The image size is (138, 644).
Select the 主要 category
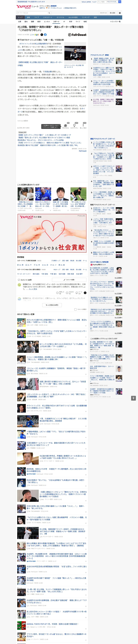[x=20, y=21]
